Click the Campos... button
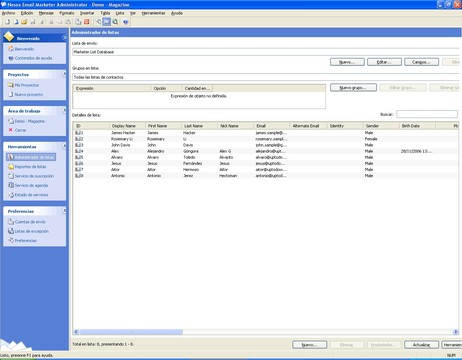 421,62
